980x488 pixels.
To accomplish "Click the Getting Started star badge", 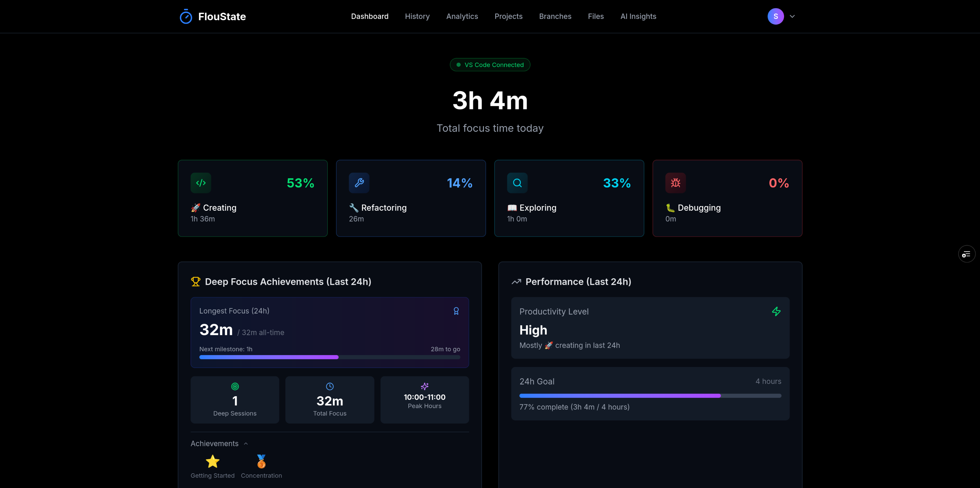I will point(212,462).
